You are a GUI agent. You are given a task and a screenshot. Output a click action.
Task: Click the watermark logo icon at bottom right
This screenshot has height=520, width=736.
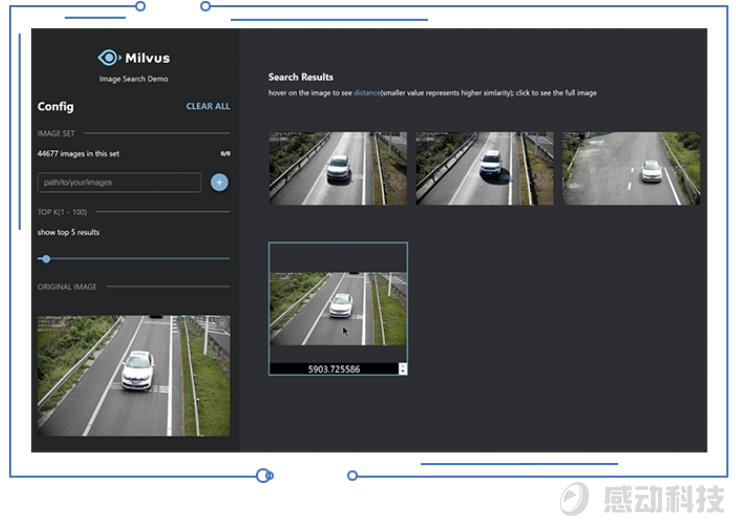[x=574, y=498]
